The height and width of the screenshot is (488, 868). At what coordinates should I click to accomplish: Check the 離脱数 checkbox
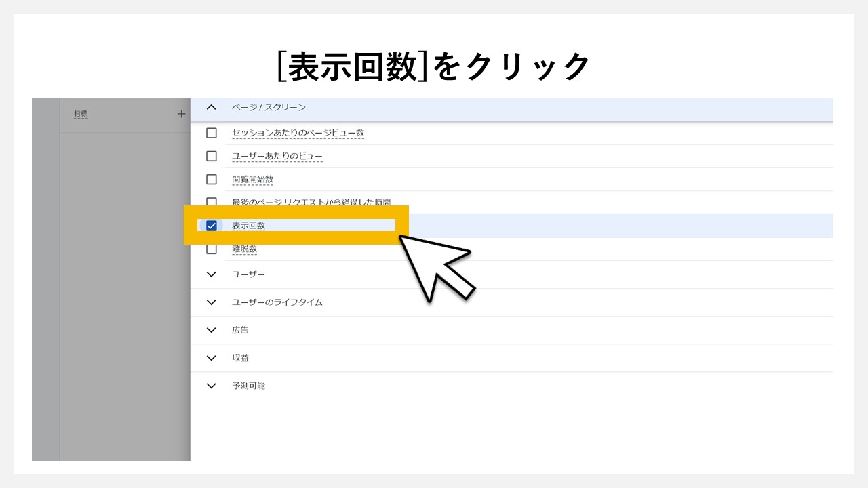212,249
